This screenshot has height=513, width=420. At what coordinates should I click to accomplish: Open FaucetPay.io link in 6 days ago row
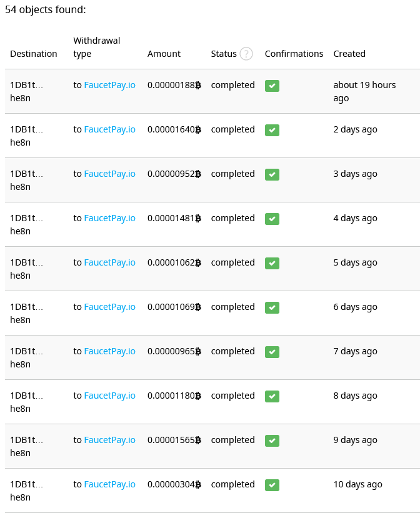109,307
